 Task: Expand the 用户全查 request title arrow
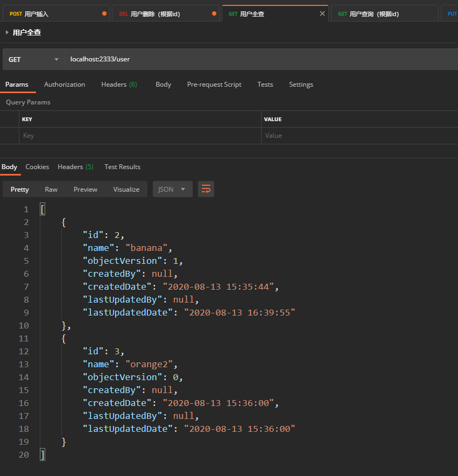(7, 33)
